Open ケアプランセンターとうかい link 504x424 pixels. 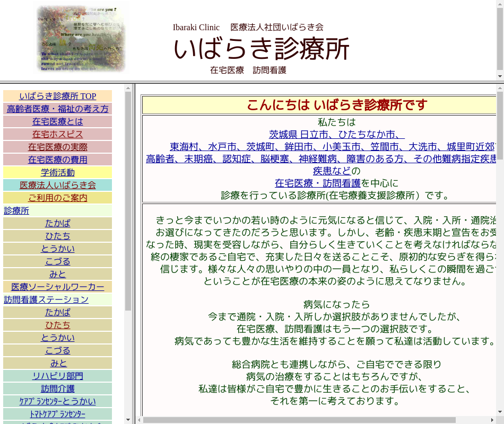(x=57, y=401)
